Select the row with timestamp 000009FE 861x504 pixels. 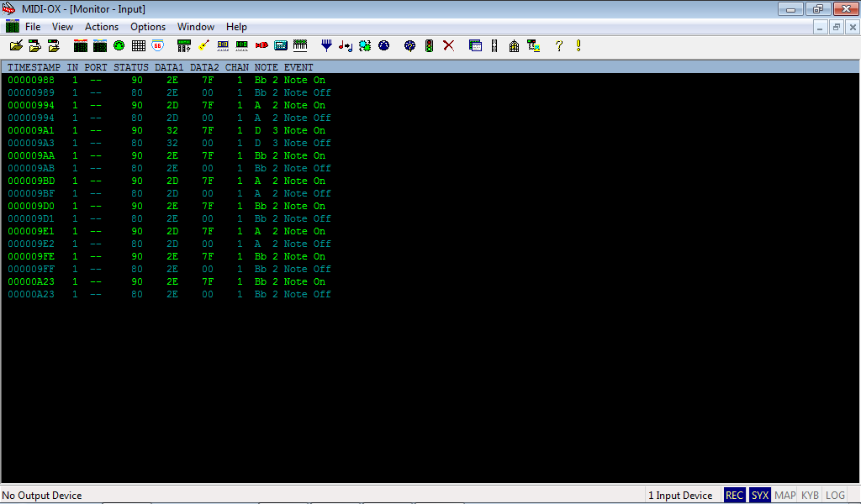click(x=166, y=257)
